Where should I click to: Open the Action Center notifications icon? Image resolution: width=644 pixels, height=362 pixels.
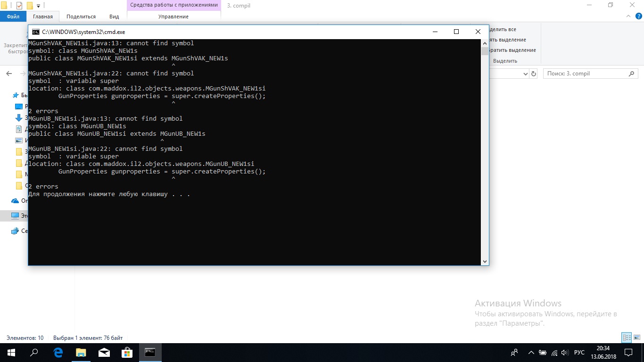pos(628,353)
